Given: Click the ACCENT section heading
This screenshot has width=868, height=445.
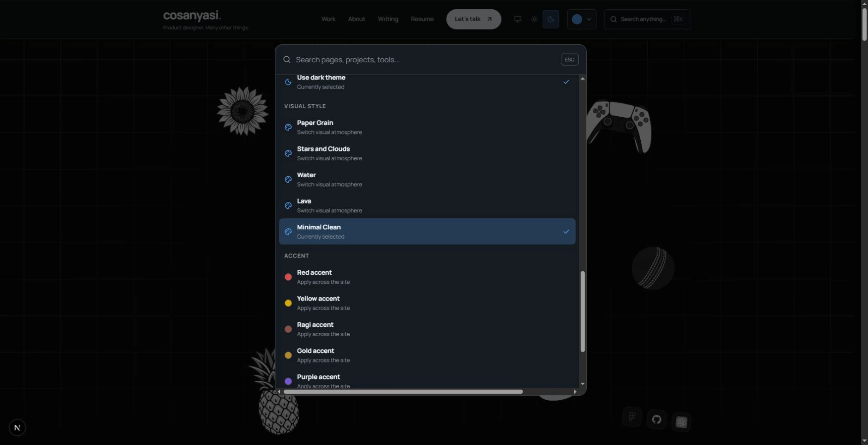Looking at the screenshot, I should [296, 256].
